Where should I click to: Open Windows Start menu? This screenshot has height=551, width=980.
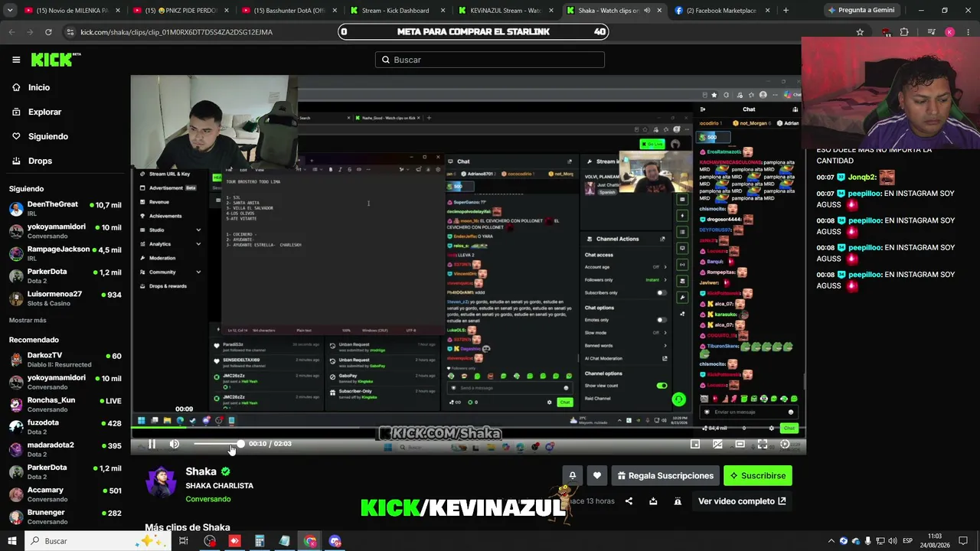(12, 541)
